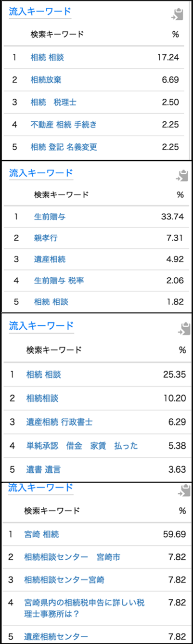Open the 宮崎県内の相続税申告 question keyword

pyautogui.click(x=85, y=607)
